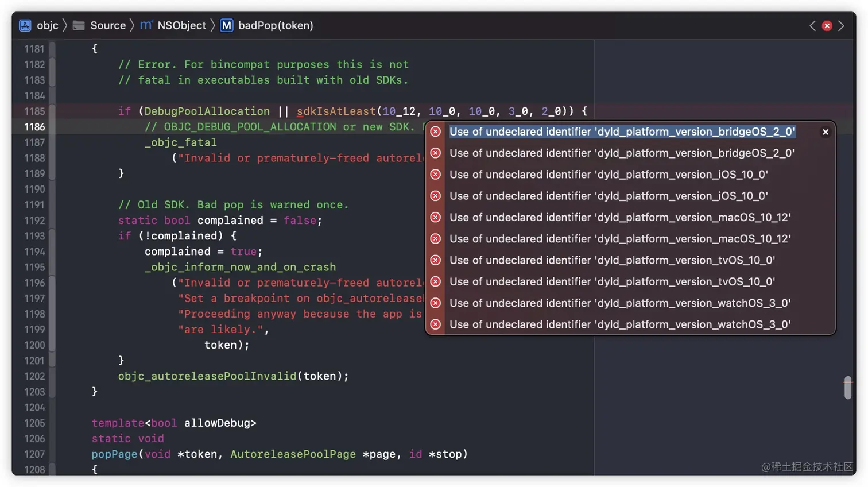Screen dimensions: 868x487
Task: Click the allowDebug template parameter
Action: click(x=217, y=423)
